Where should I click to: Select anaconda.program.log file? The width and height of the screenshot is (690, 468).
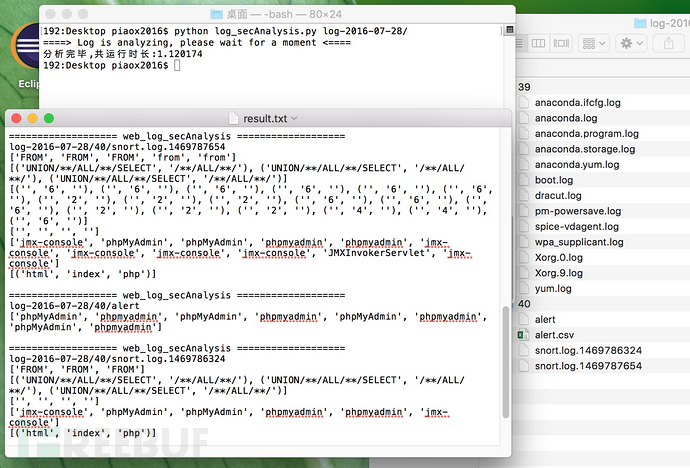(587, 133)
